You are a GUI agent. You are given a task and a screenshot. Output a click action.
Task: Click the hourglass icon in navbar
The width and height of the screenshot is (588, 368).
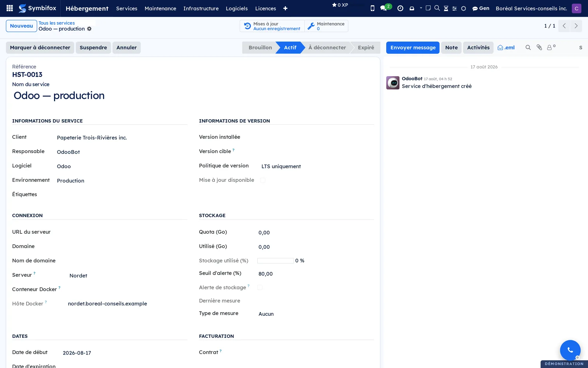pyautogui.click(x=446, y=8)
